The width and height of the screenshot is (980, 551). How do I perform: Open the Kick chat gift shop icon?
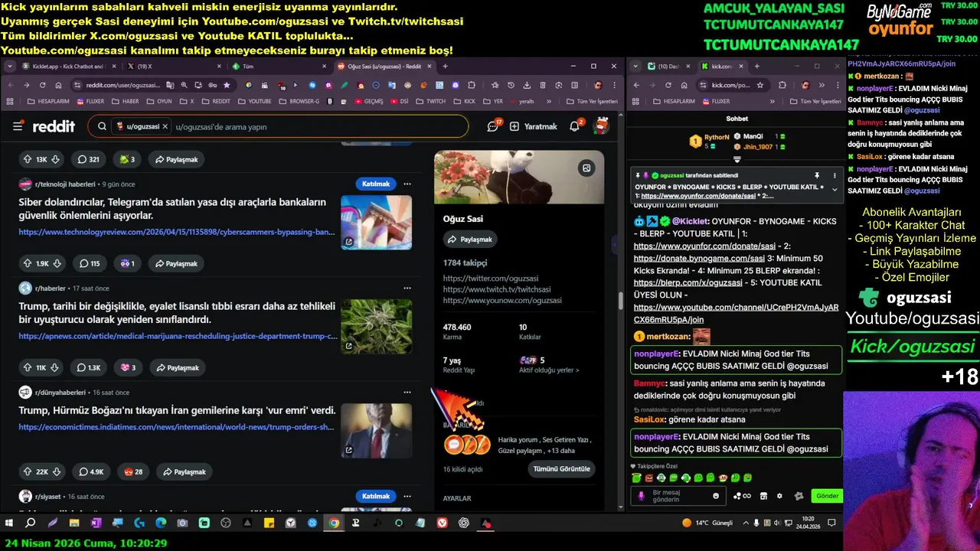coord(763,496)
